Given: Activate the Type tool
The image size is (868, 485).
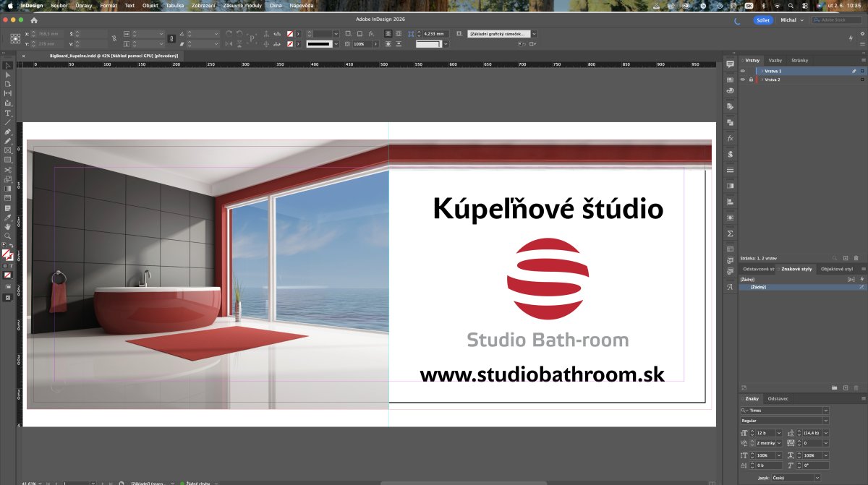Looking at the screenshot, I should pos(8,113).
